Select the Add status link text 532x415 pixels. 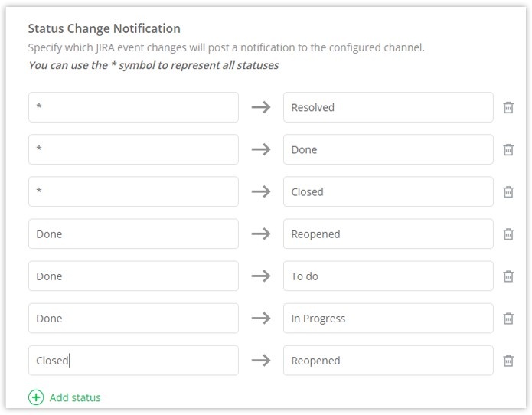tap(75, 397)
